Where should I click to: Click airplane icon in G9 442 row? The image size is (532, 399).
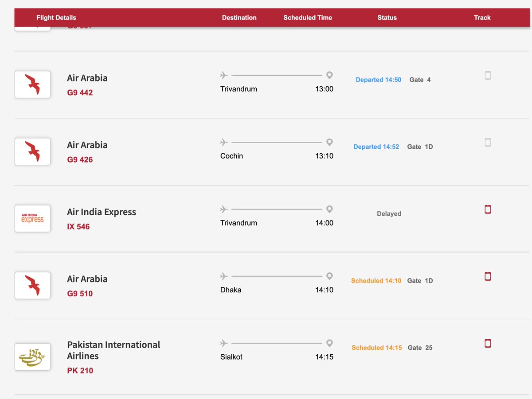click(x=224, y=75)
